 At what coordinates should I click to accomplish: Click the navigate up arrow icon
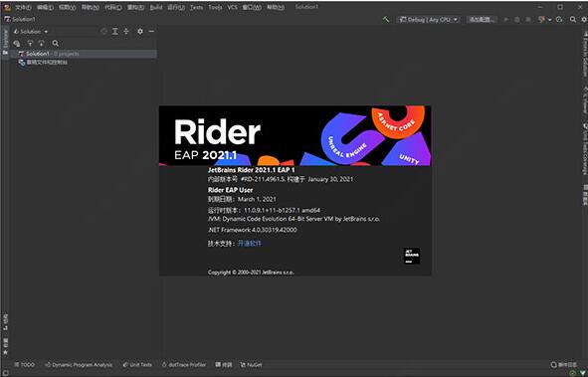tap(31, 43)
